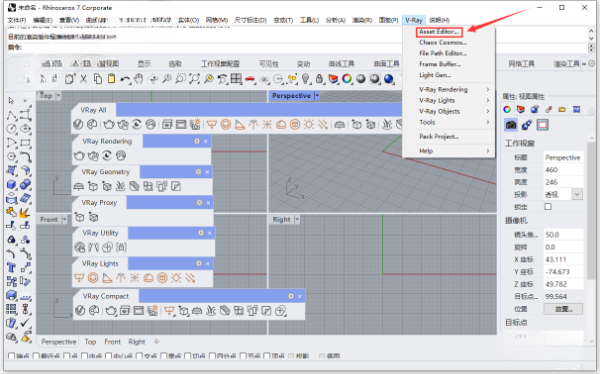This screenshot has width=600, height=374.
Task: Expand the V-Ray Lights submenu
Action: click(x=448, y=100)
